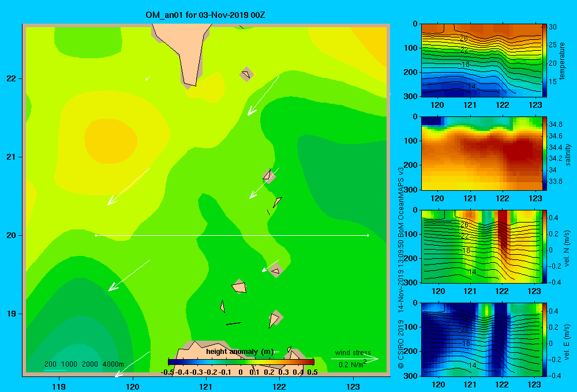This screenshot has height=392, width=577.
Task: Click the height anomaly color bar
Action: point(241,361)
